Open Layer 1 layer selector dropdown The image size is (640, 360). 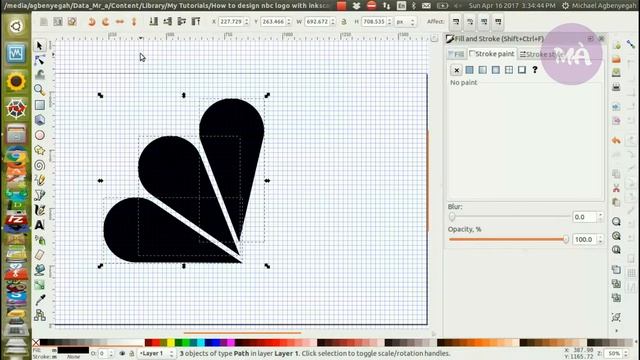[157, 353]
